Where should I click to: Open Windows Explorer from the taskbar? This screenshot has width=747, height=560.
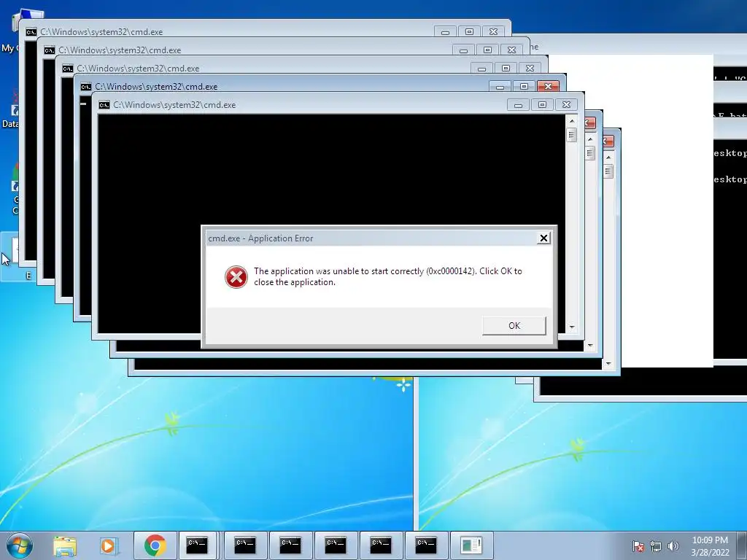click(65, 545)
